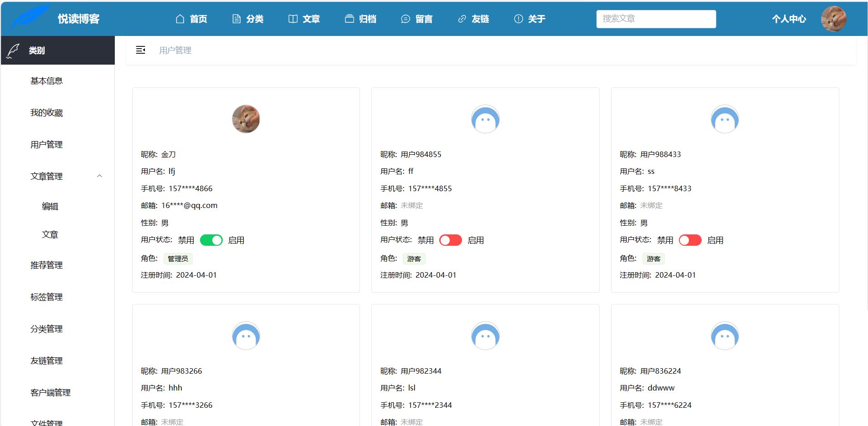Click the quill icon beside 类别
This screenshot has width=868, height=426.
pyautogui.click(x=13, y=51)
